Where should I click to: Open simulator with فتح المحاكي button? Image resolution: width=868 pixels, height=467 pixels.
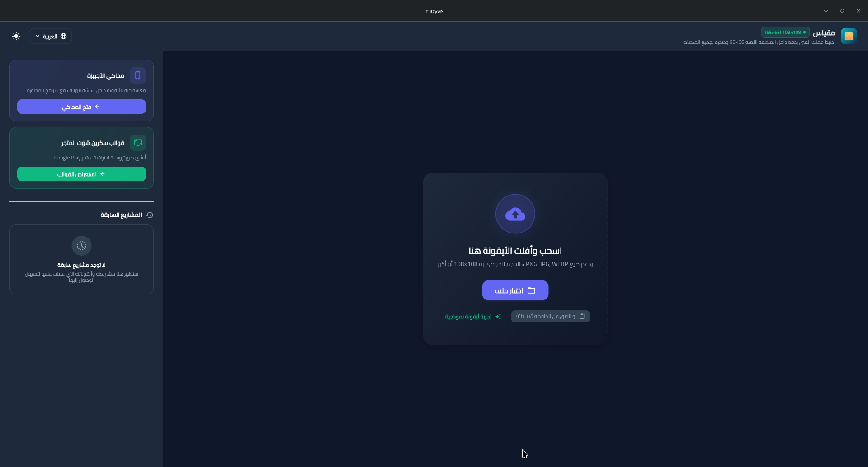[81, 107]
